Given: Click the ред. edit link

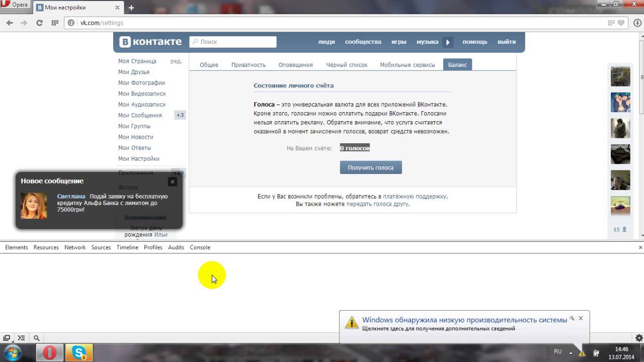Looking at the screenshot, I should click(x=176, y=61).
